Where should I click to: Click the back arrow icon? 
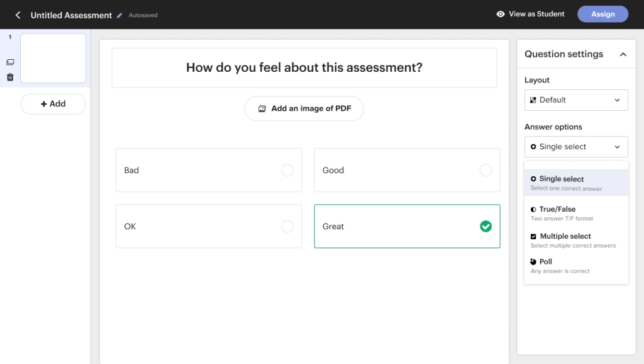(x=18, y=14)
